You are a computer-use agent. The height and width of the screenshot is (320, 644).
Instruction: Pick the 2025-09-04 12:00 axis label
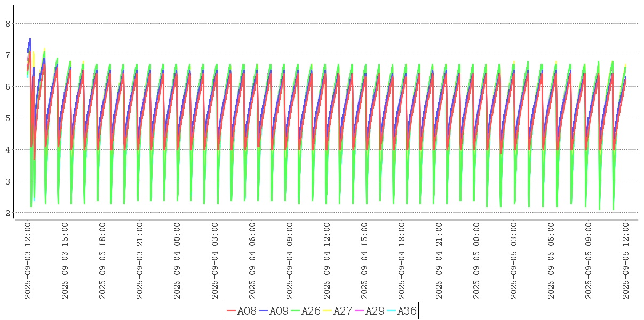327,261
